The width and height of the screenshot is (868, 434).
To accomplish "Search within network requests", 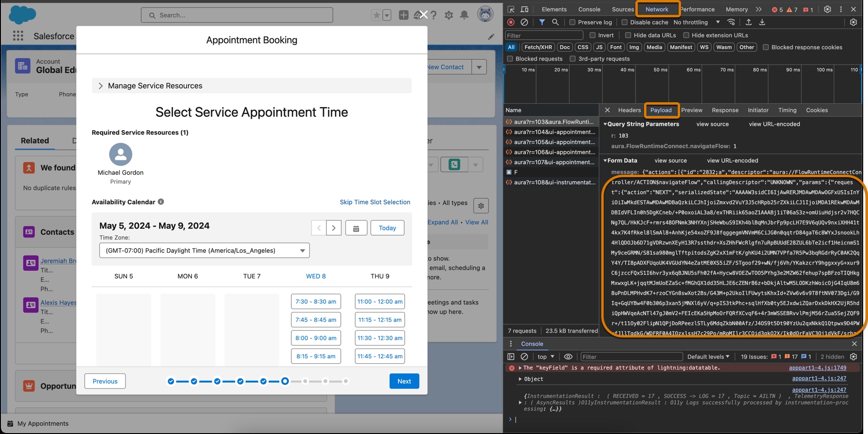I will coord(555,22).
